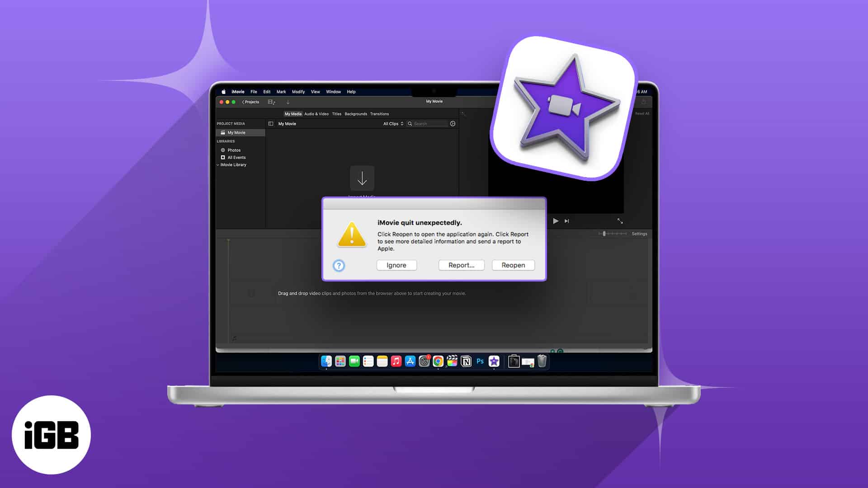Select the Titles tab in browser

click(x=336, y=113)
